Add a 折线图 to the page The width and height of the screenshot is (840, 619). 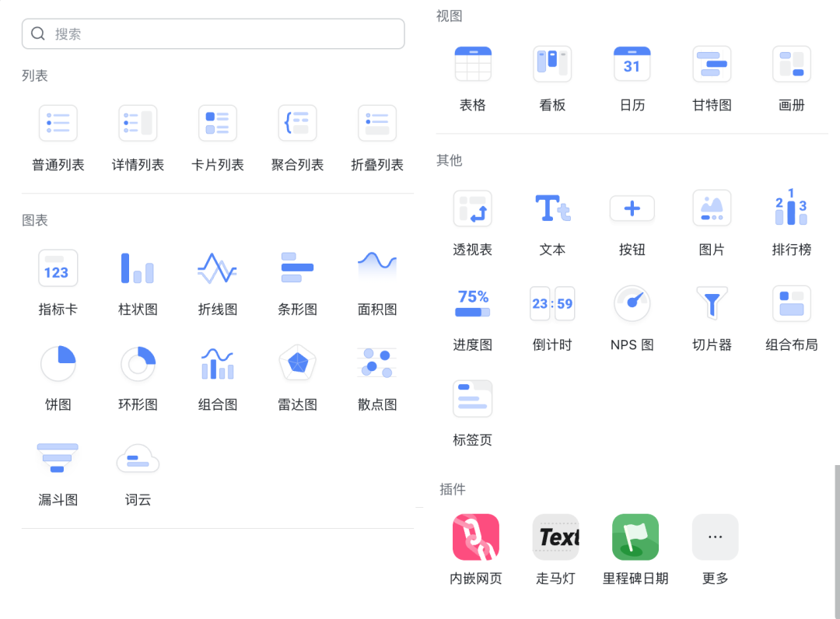217,268
